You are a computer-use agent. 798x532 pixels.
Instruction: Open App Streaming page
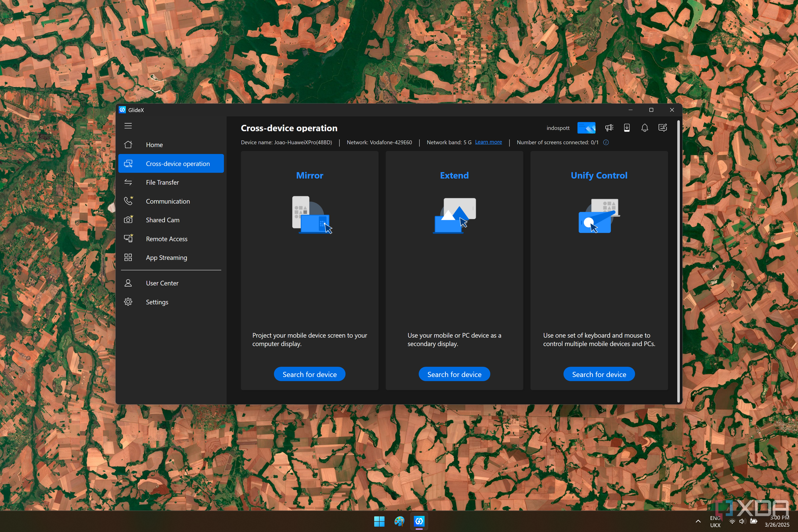coord(171,258)
